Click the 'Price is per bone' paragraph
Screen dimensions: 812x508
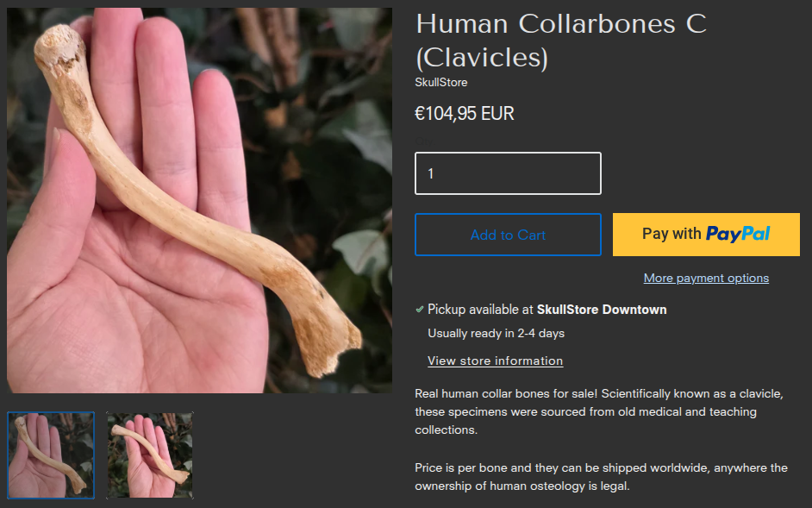(x=601, y=477)
